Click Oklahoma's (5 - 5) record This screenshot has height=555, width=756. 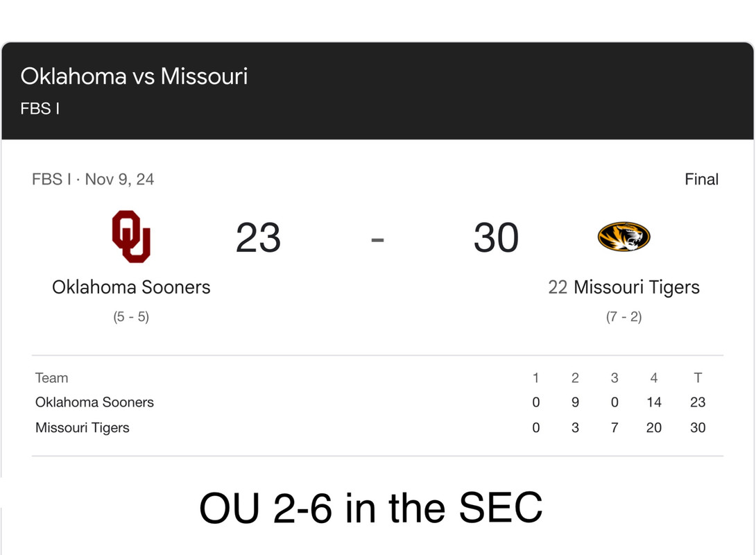tap(131, 317)
